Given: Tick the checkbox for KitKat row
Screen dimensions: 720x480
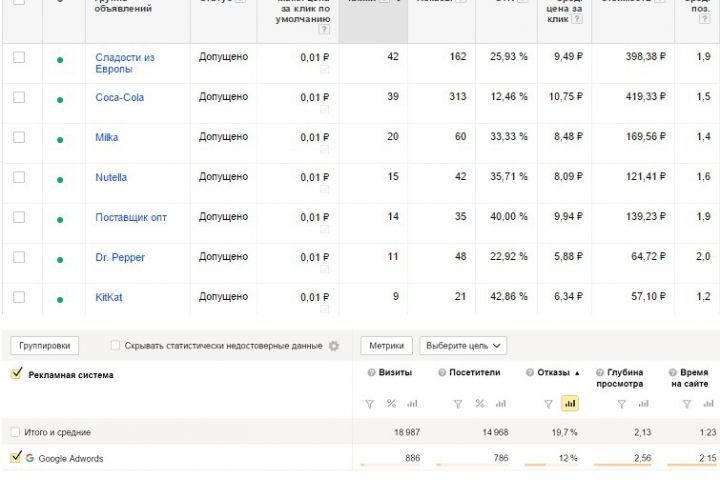Looking at the screenshot, I should coord(19,297).
